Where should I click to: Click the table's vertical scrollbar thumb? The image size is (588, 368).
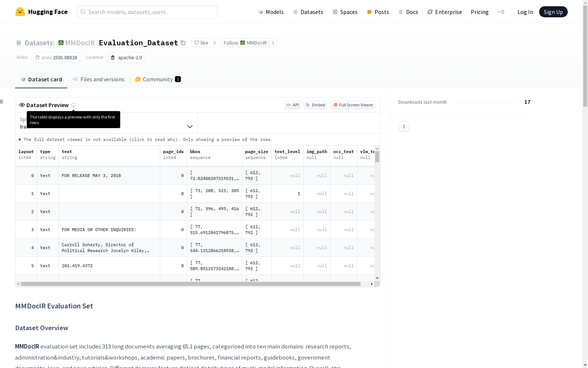tap(377, 157)
